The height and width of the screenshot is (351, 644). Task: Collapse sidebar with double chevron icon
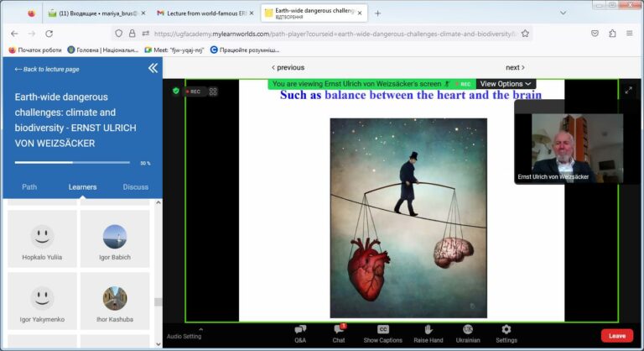[153, 68]
